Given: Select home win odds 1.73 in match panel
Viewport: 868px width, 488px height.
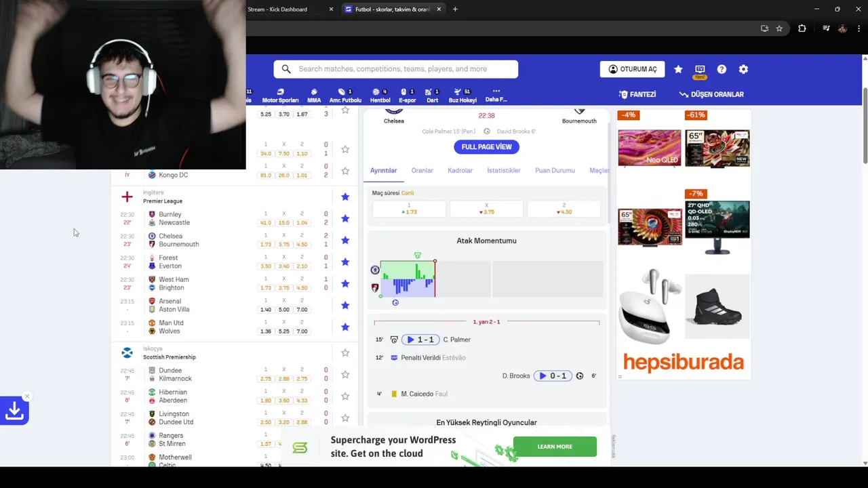Looking at the screenshot, I should pyautogui.click(x=409, y=209).
